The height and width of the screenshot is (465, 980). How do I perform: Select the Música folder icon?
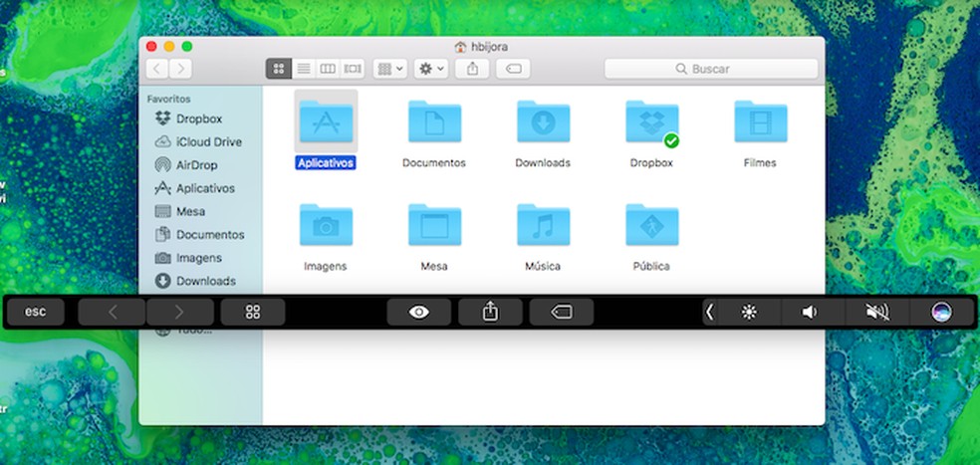[x=543, y=226]
